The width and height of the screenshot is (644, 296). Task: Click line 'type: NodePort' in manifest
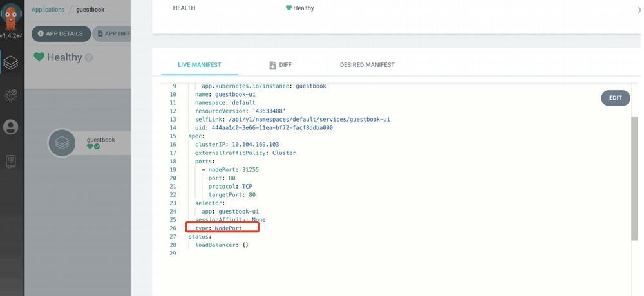[x=218, y=228]
